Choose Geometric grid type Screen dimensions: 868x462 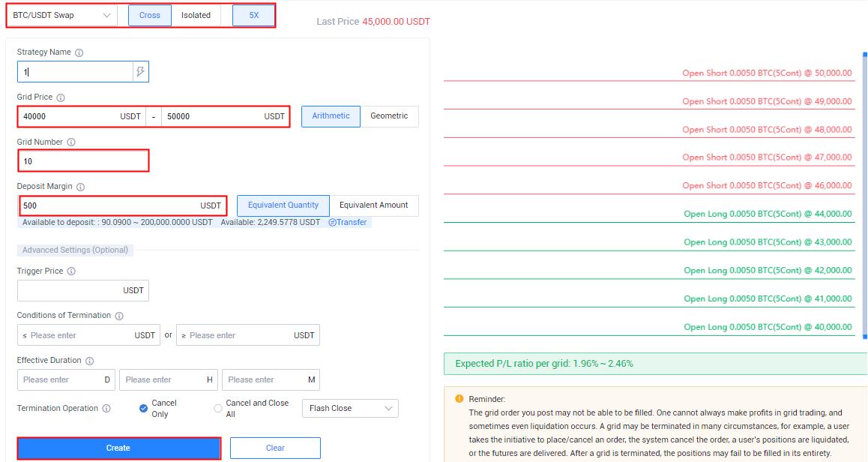[389, 116]
